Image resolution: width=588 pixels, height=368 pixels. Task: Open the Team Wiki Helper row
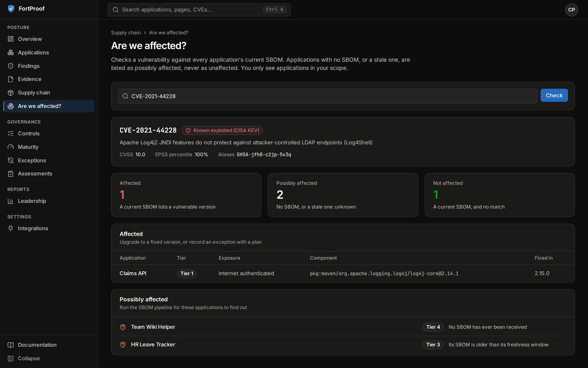(x=343, y=327)
